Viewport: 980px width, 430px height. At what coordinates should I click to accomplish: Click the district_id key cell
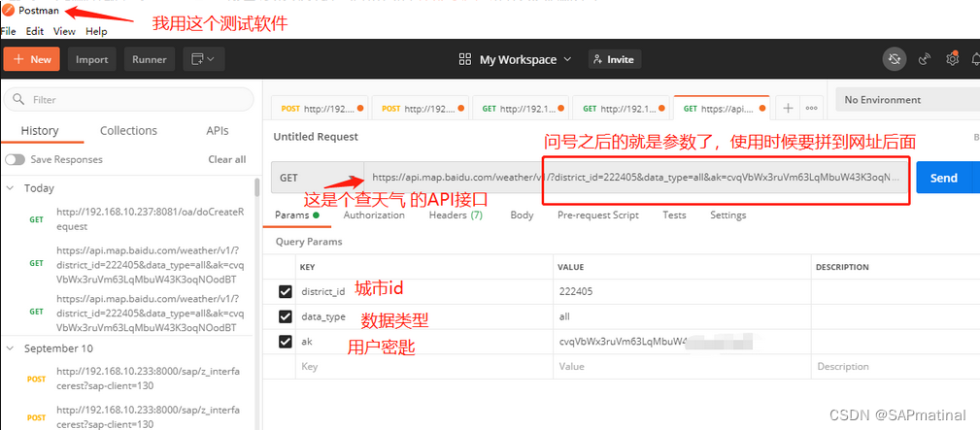coord(423,291)
